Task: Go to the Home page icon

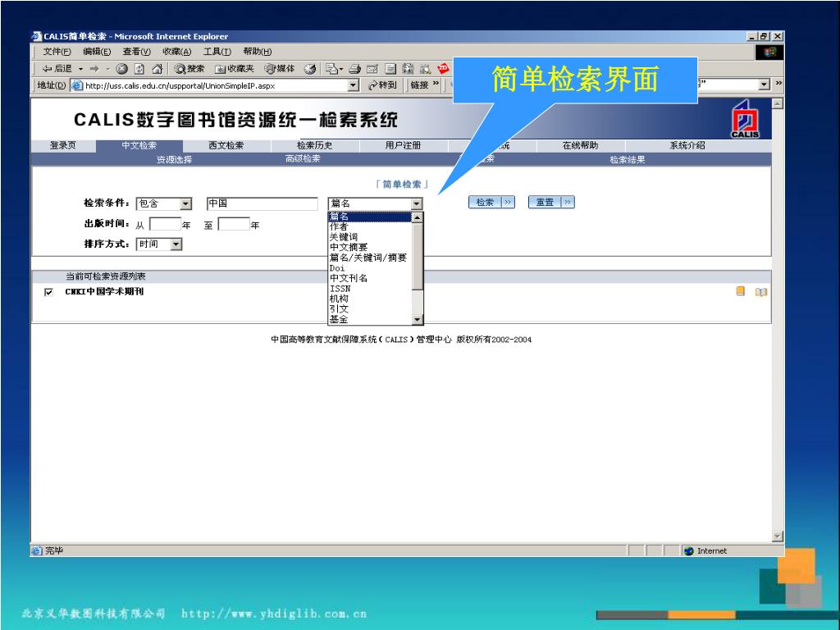Action: click(x=157, y=69)
